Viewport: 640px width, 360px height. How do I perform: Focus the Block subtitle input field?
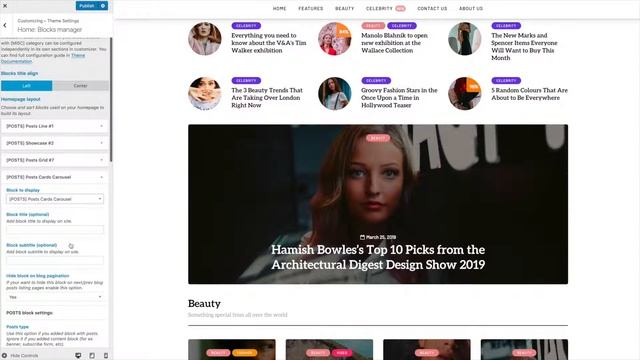(x=55, y=260)
